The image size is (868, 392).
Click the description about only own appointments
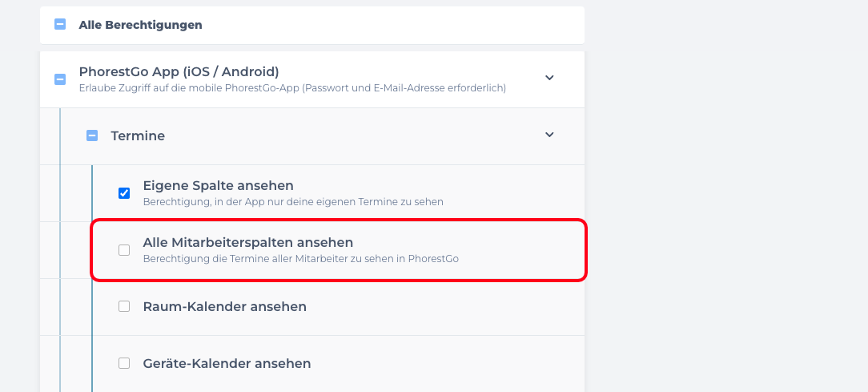click(292, 202)
